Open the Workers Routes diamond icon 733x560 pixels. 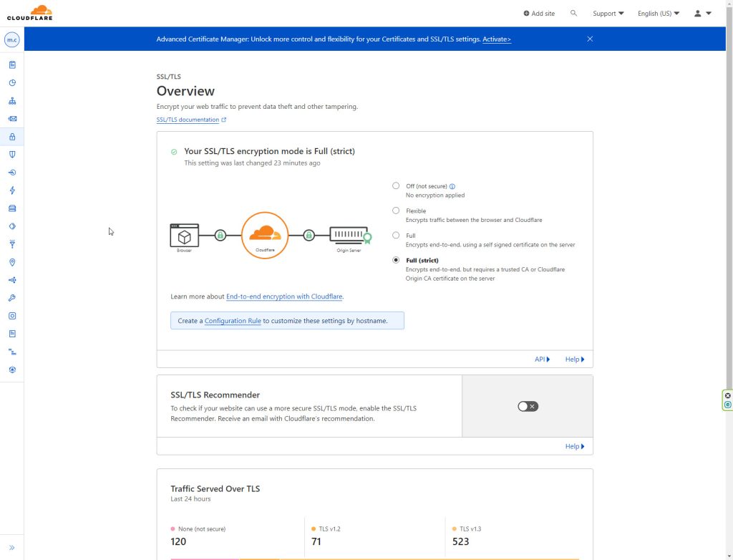tap(12, 226)
